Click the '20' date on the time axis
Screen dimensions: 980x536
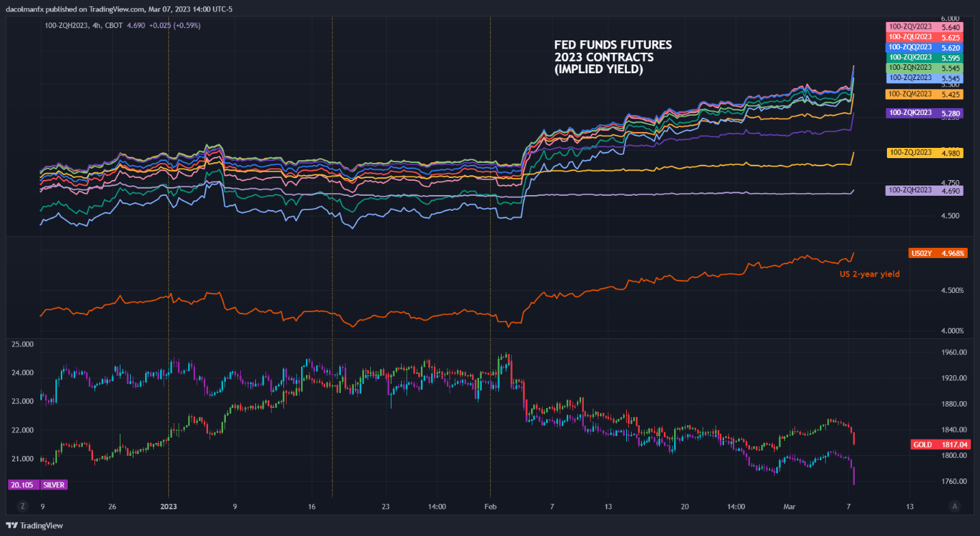684,507
